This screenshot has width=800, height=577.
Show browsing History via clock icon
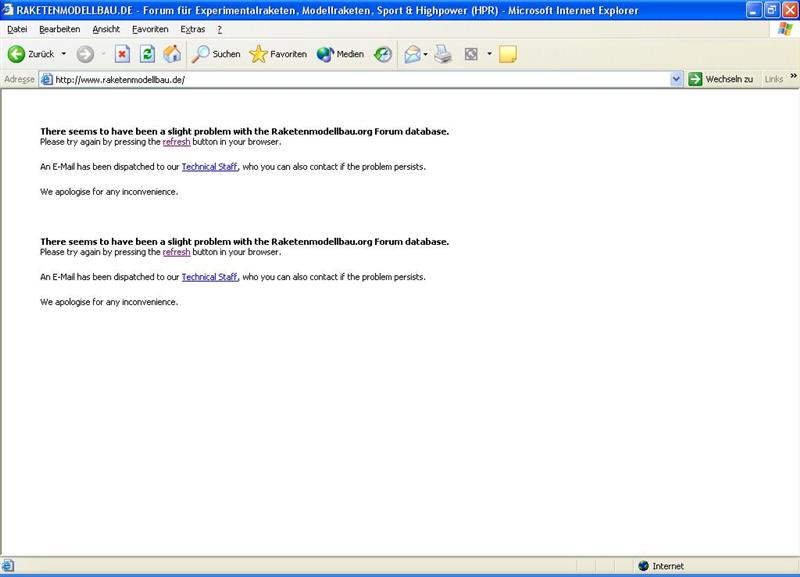[383, 54]
